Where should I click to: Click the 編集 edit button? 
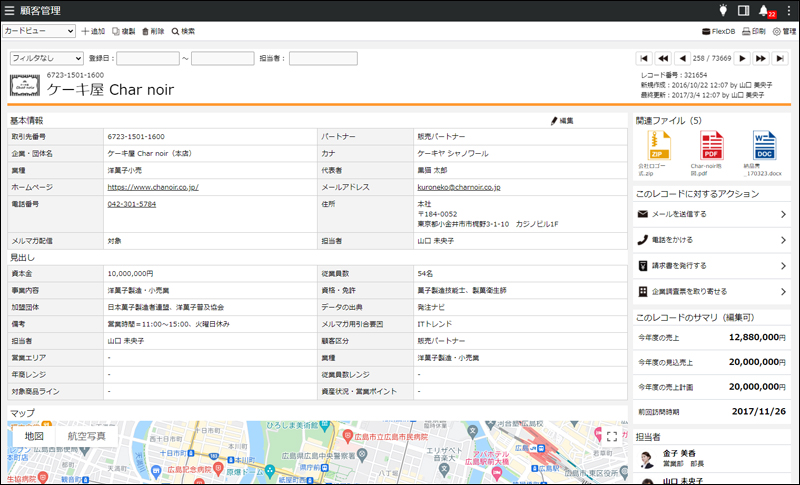(562, 121)
